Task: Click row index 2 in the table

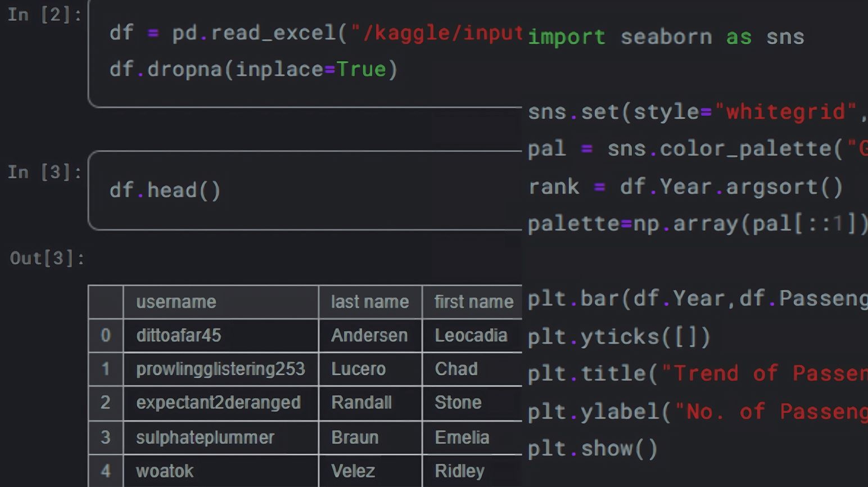Action: coord(106,403)
